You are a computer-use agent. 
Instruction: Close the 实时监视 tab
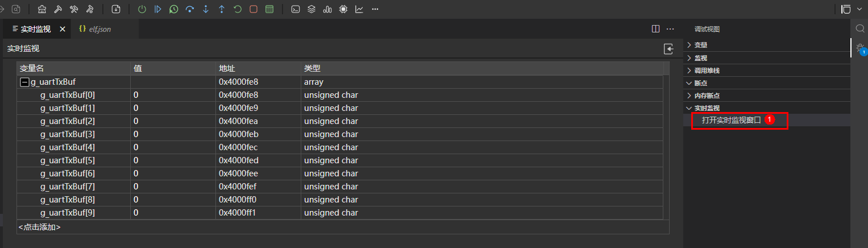63,29
